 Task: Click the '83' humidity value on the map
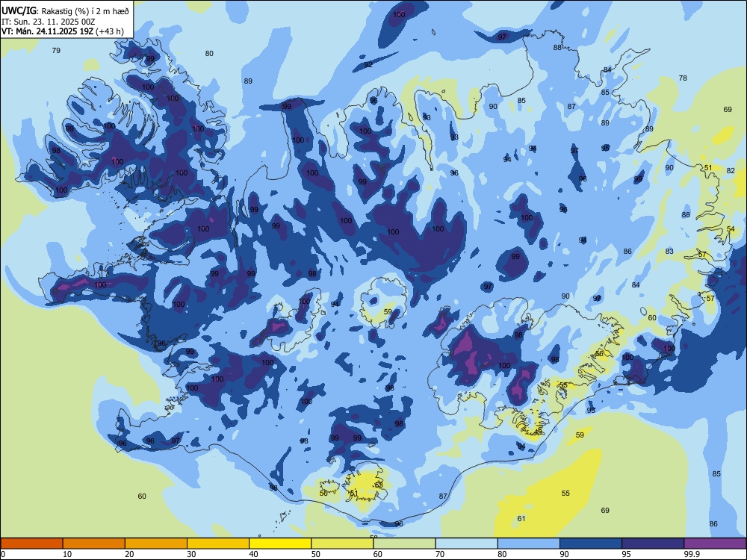(669, 251)
